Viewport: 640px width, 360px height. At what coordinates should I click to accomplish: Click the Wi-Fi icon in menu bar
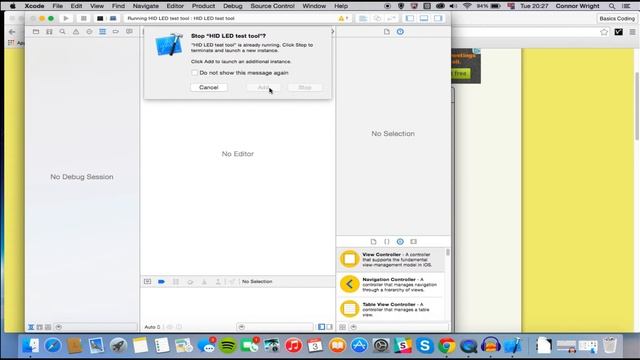tap(467, 6)
